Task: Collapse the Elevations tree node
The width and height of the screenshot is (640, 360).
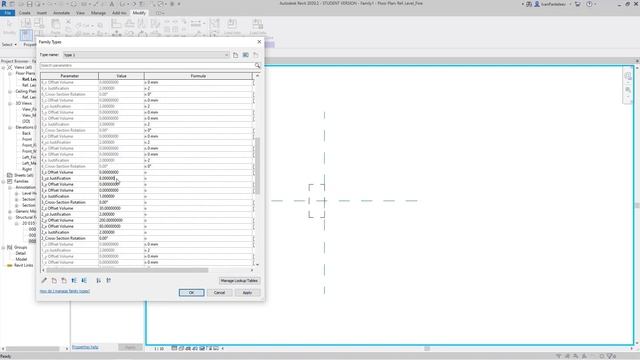Action: 10,127
